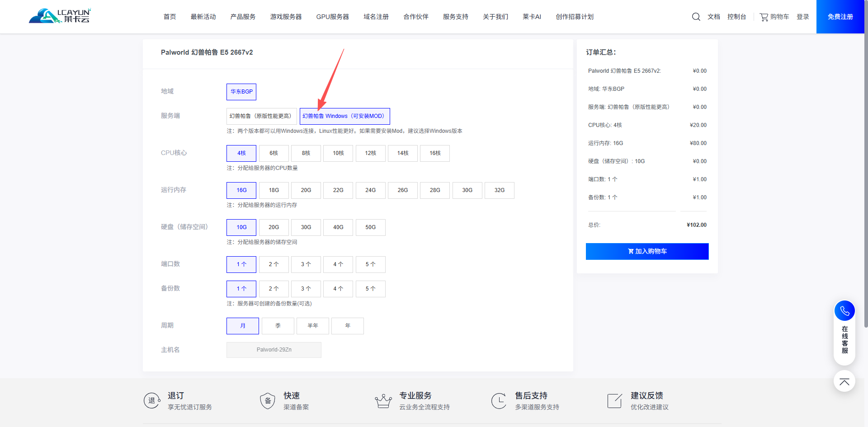Open 域名注册 menu item

pos(376,17)
